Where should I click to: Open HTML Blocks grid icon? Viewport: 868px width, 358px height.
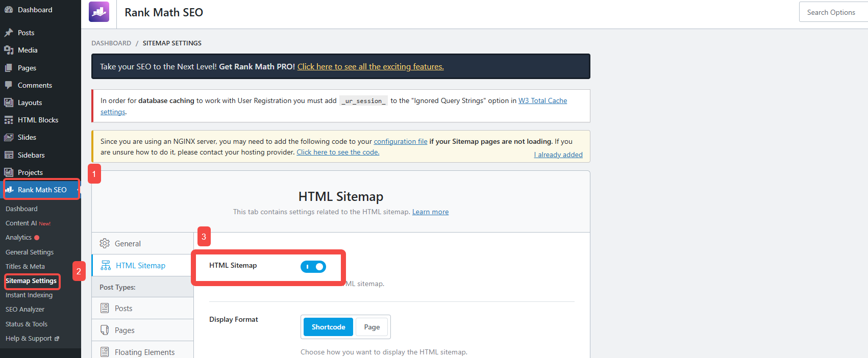9,120
